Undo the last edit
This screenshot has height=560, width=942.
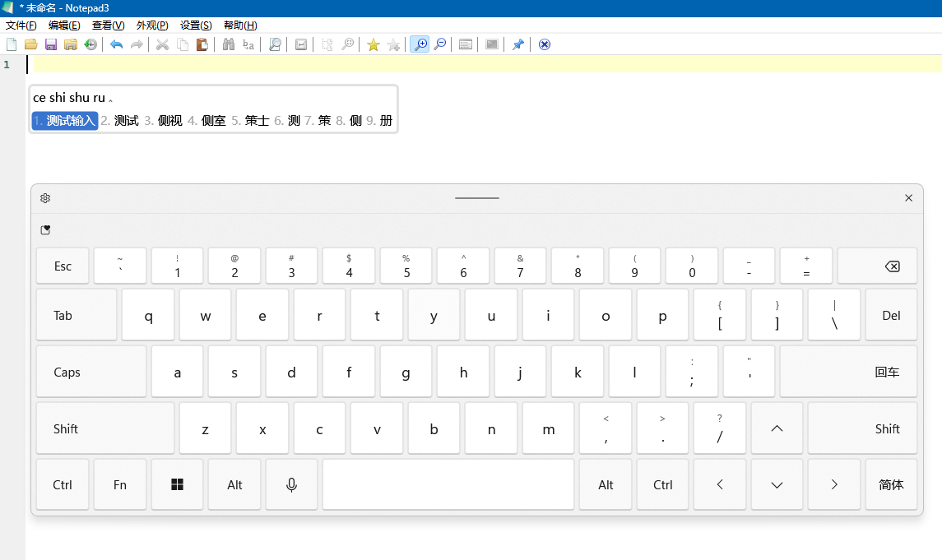117,44
